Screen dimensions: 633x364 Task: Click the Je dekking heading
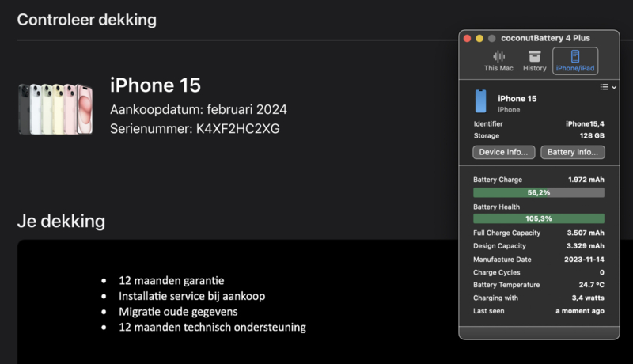[61, 221]
